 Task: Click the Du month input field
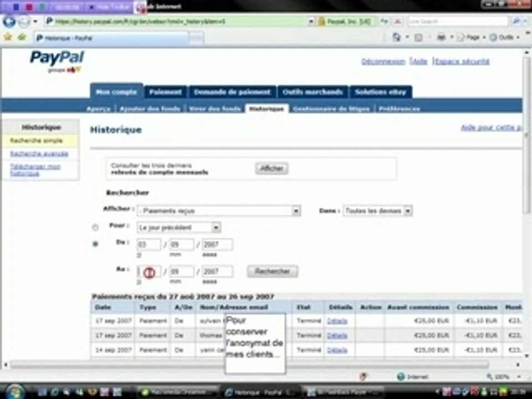(x=182, y=244)
